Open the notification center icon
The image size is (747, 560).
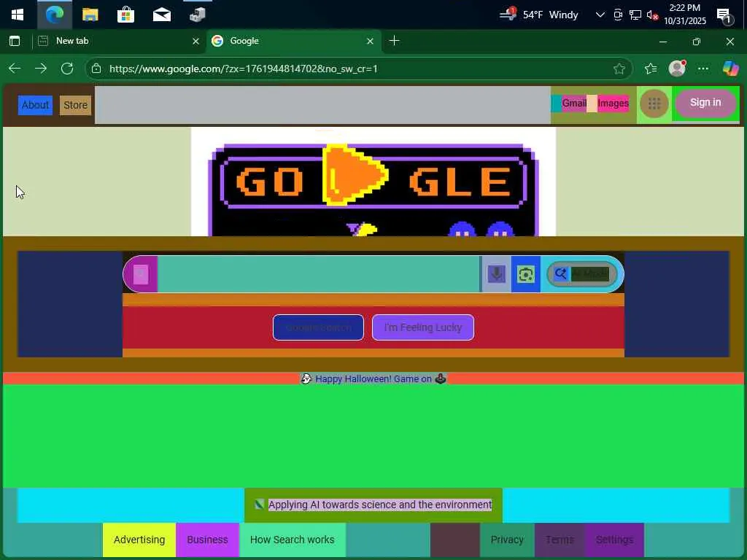tap(724, 16)
